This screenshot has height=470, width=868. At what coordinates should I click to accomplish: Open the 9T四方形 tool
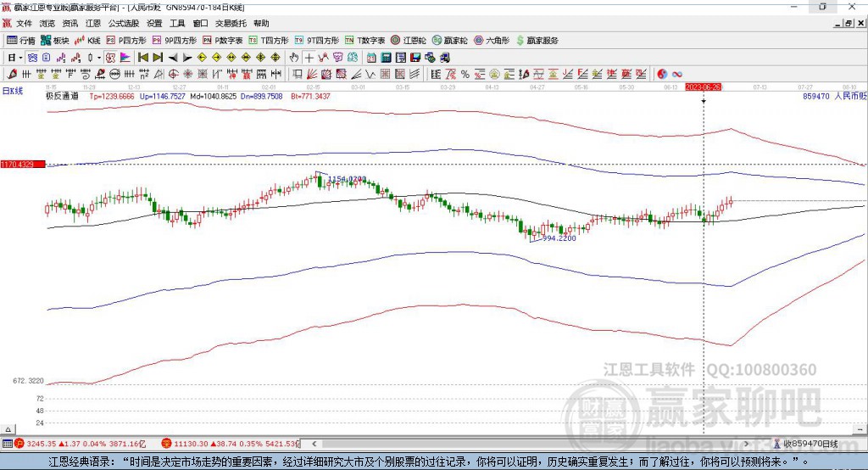317,41
